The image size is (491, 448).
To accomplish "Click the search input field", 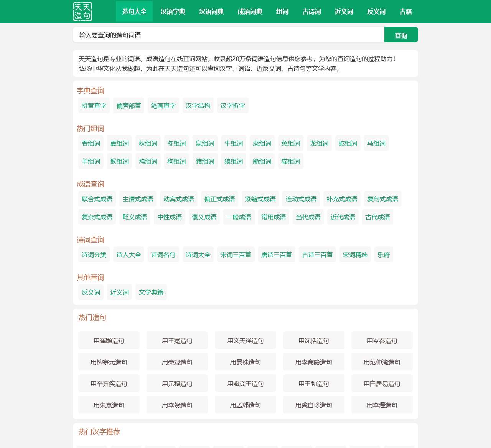I will (x=228, y=35).
